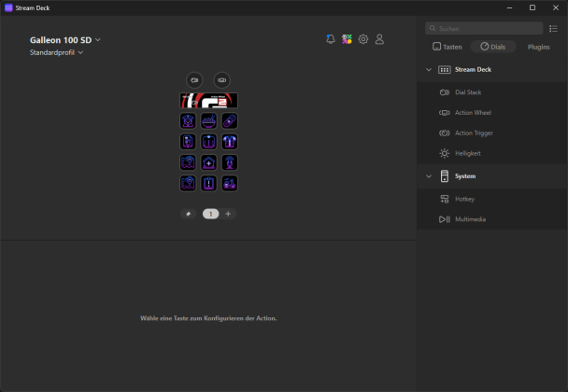Viewport: 568px width, 392px height.
Task: Pin the current page with pin icon
Action: [188, 214]
